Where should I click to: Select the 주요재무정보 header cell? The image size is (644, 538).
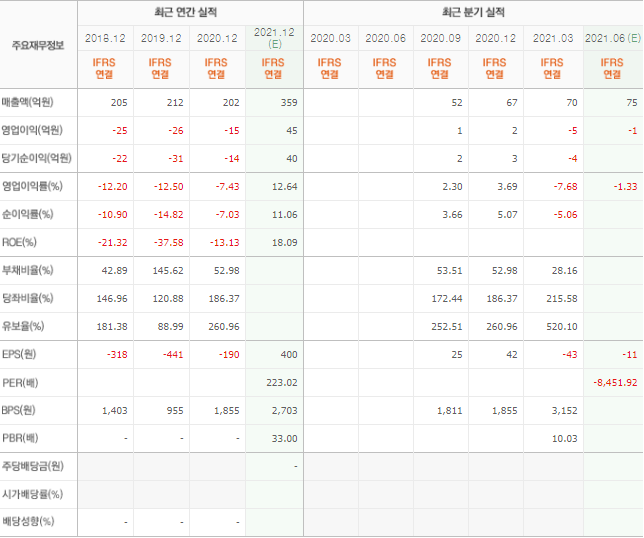(38, 45)
